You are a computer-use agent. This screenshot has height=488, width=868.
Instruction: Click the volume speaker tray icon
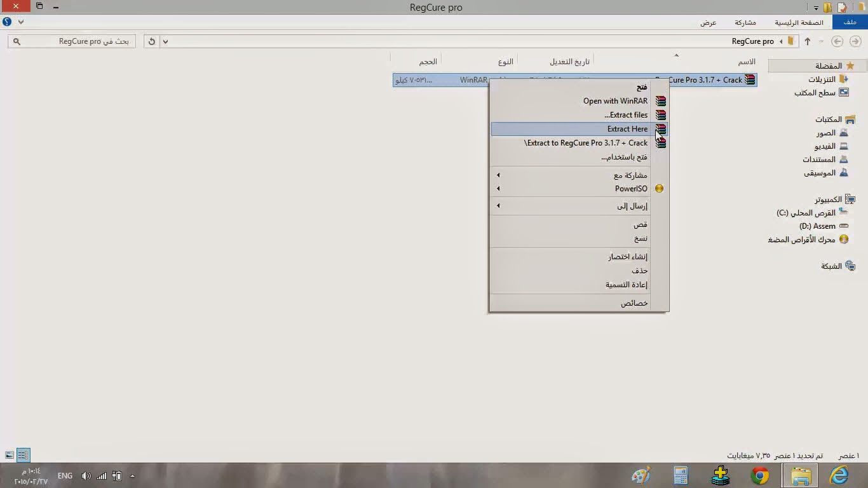coord(86,475)
